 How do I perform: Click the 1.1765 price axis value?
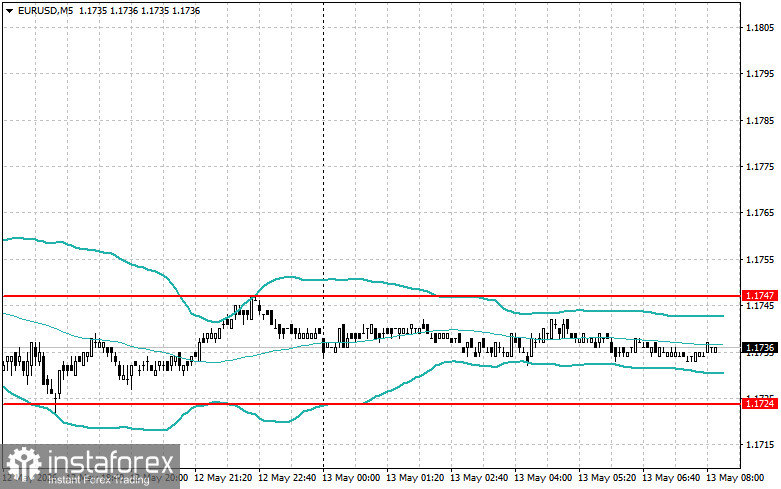(760, 213)
